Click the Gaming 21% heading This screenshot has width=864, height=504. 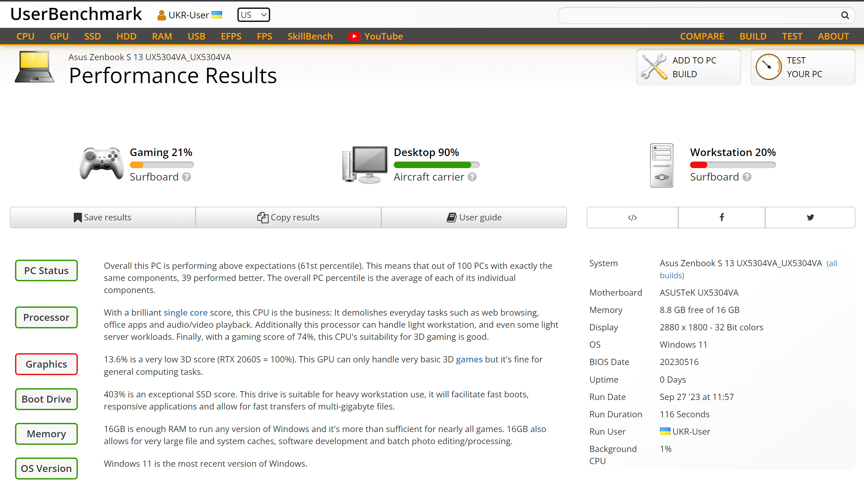161,152
